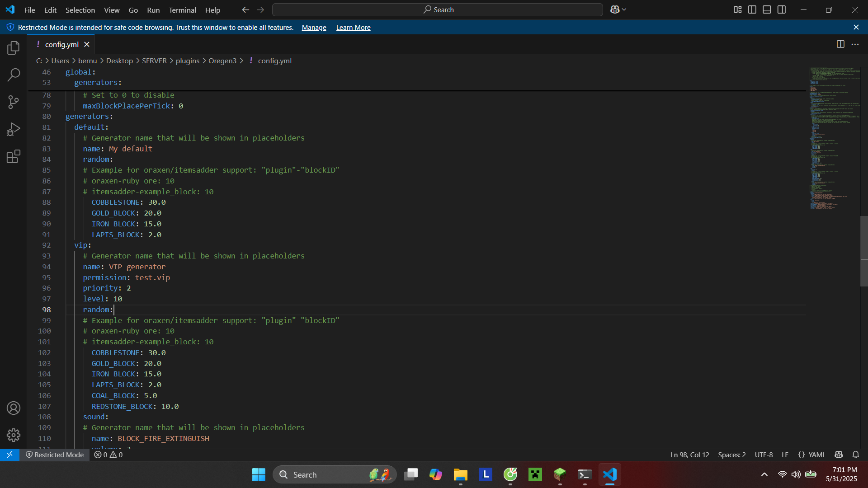Toggle the secondary side bar layout button
This screenshot has width=868, height=488.
tap(782, 9)
